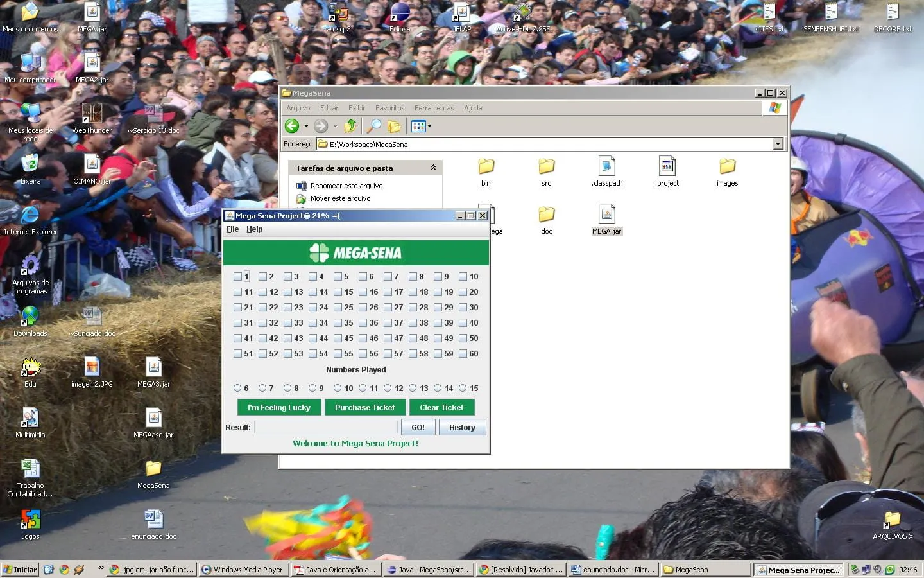Open the src folder in MegaSena window
The width and height of the screenshot is (924, 578).
click(546, 171)
